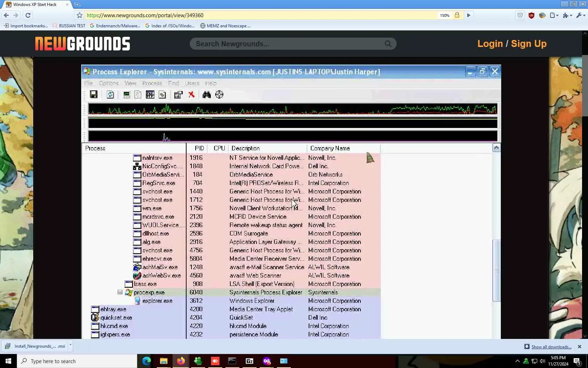The image size is (588, 368).
Task: Select the lsass.exe process row
Action: pos(232,284)
